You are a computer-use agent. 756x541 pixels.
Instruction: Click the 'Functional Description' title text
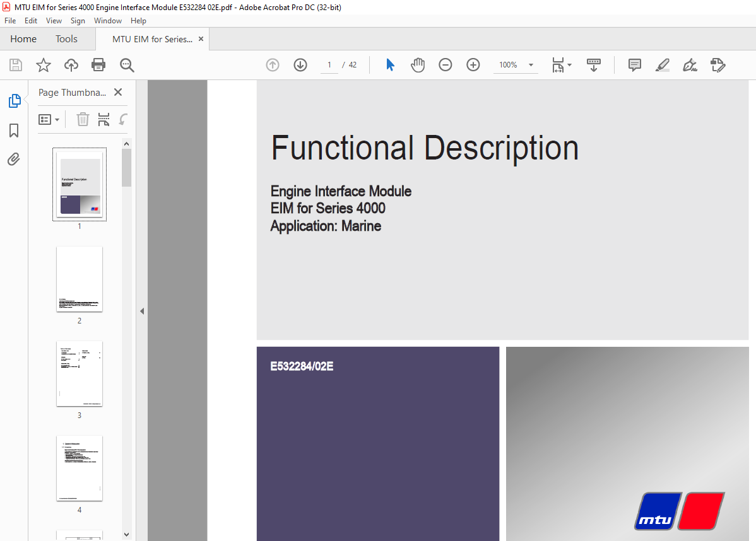[425, 148]
